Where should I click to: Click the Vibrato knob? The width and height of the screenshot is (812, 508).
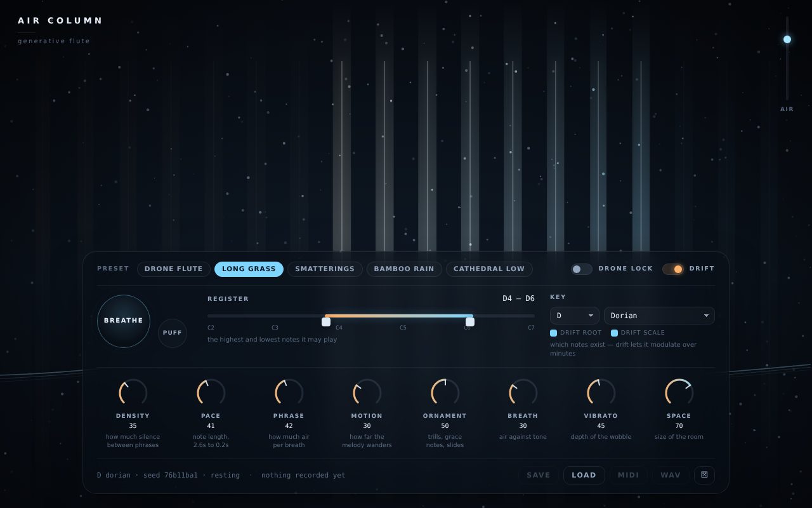(x=601, y=393)
